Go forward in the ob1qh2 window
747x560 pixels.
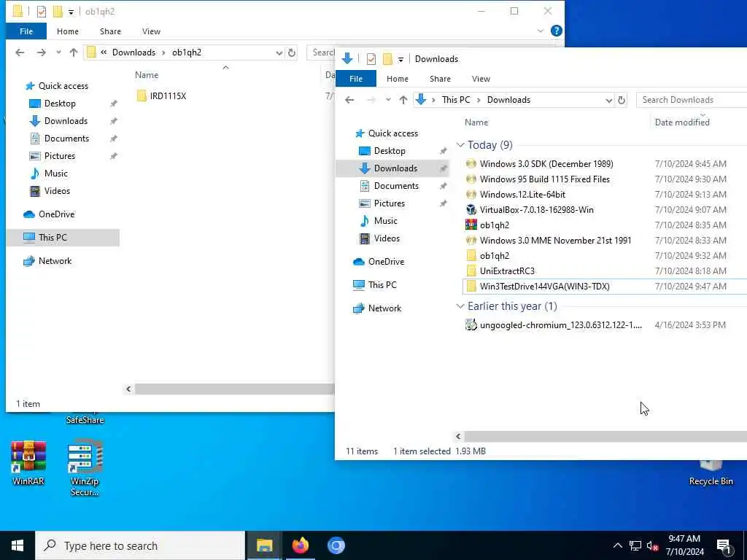(42, 52)
